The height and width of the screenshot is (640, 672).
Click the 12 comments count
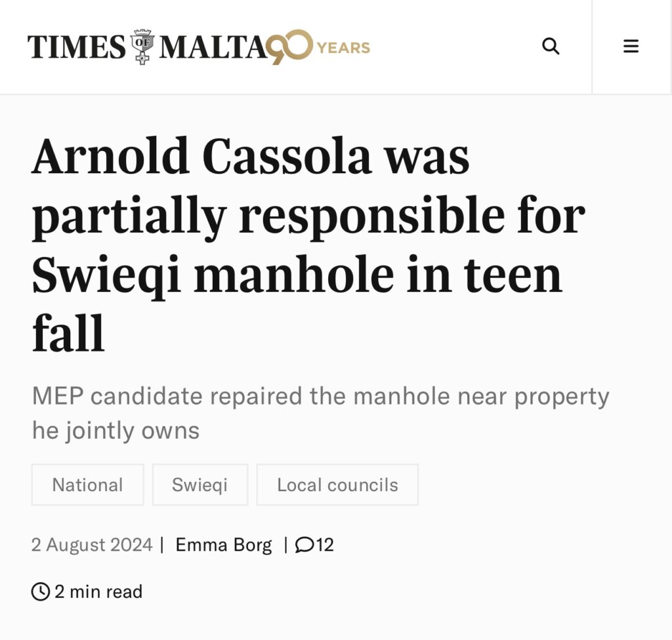coord(325,545)
